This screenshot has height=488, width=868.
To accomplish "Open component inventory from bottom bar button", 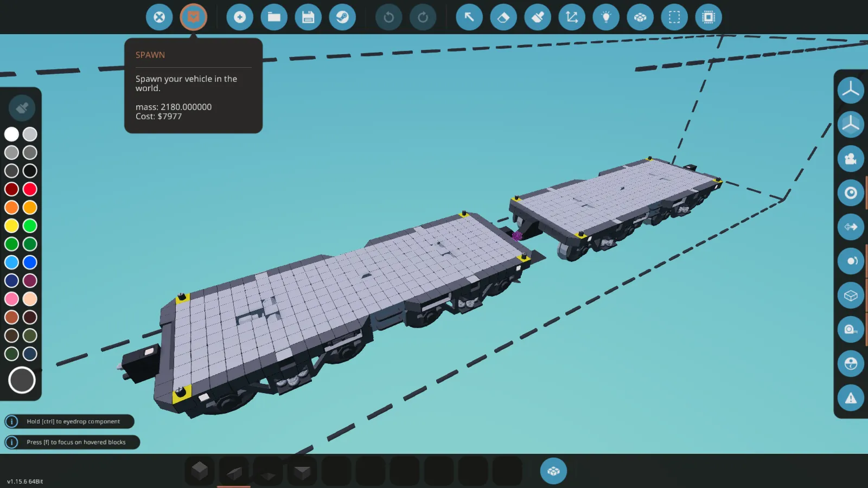I will (553, 471).
